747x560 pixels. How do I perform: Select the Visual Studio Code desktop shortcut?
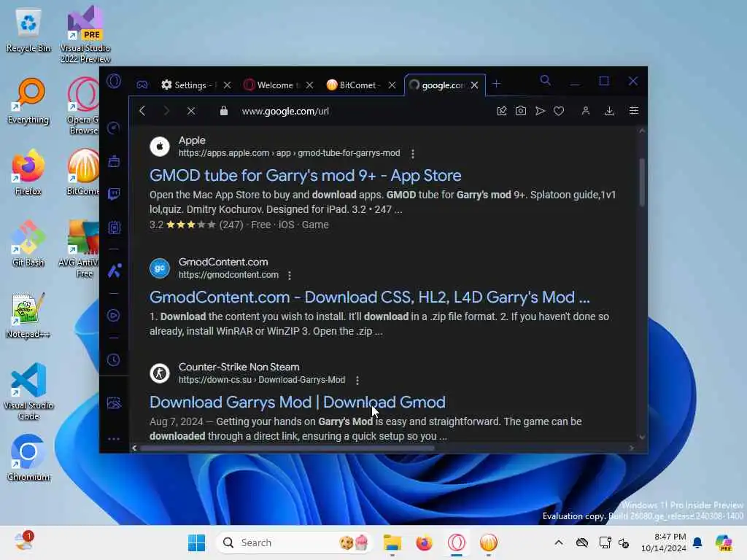(x=28, y=392)
